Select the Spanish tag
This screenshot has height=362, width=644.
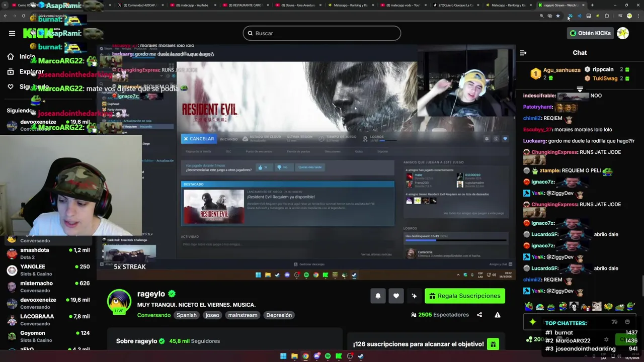[x=186, y=315]
